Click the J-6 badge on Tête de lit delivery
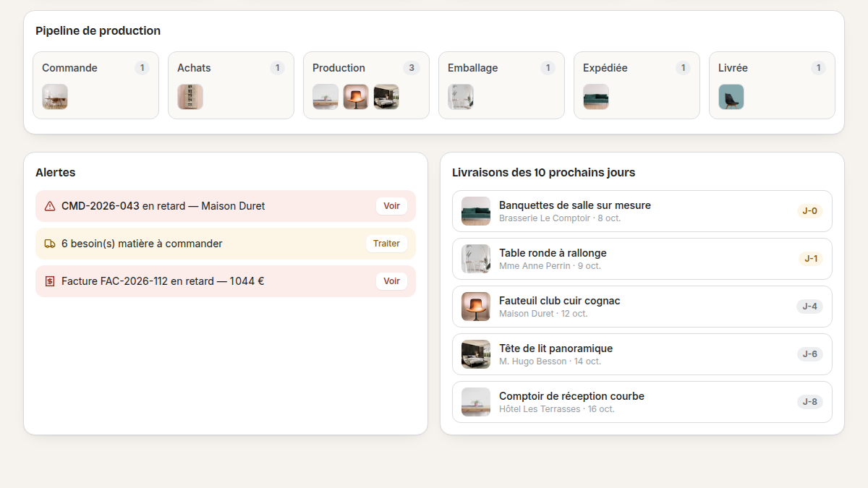This screenshot has width=868, height=488. (810, 354)
